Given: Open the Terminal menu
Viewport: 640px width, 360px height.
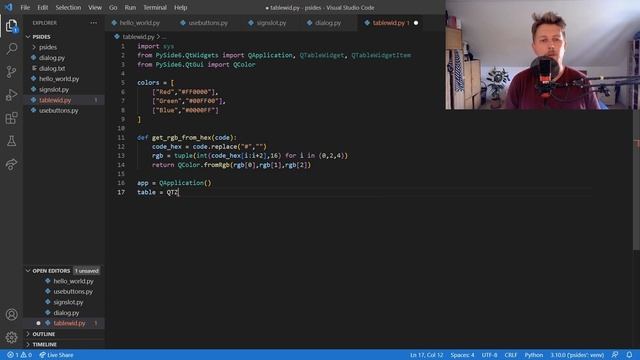Looking at the screenshot, I should [x=155, y=7].
